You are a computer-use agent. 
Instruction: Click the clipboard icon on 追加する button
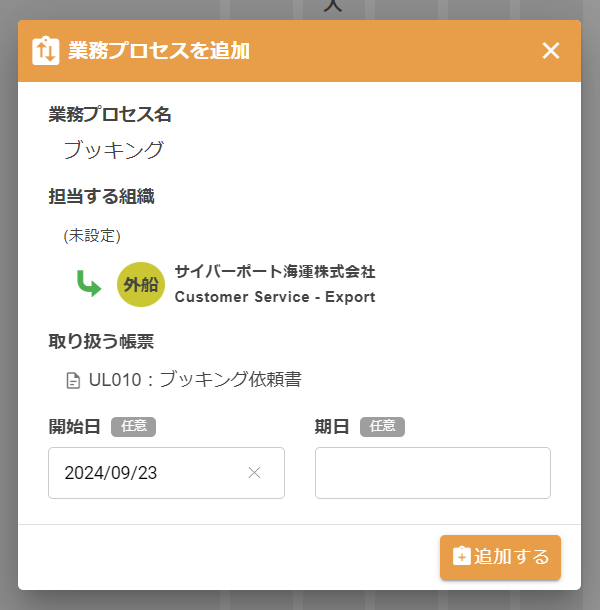click(x=461, y=557)
